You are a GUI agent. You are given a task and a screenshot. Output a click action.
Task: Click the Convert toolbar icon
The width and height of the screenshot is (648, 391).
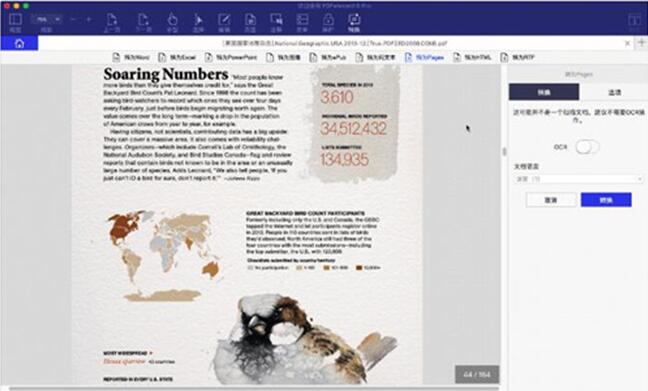coord(354,22)
